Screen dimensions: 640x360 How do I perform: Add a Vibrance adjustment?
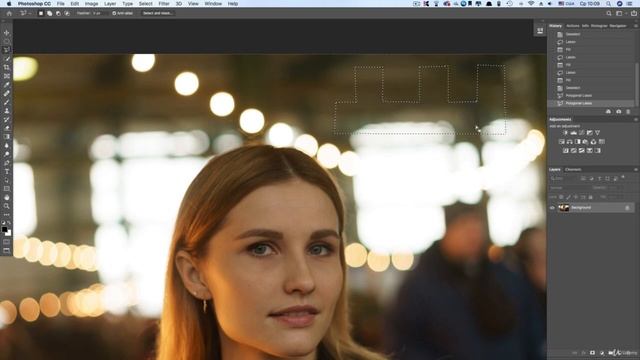(x=598, y=133)
